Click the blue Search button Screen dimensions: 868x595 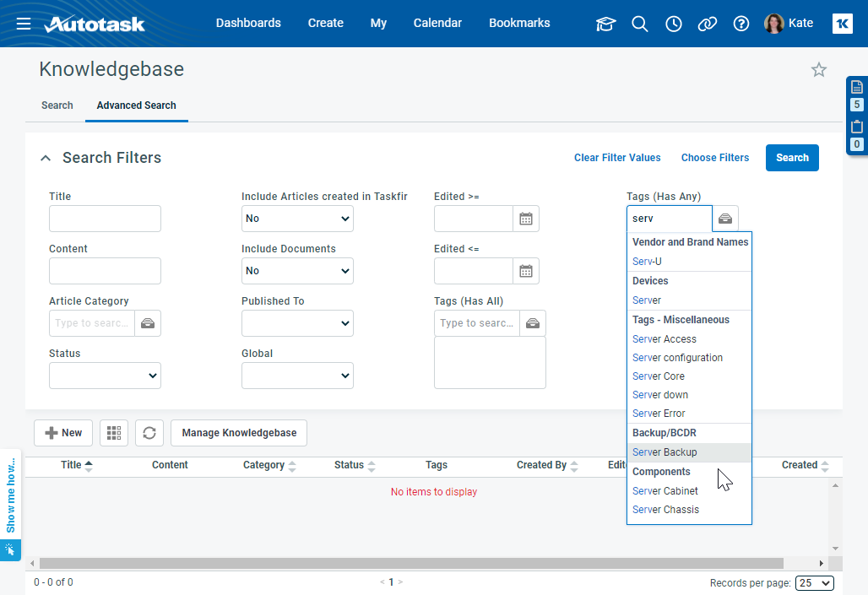(x=792, y=158)
